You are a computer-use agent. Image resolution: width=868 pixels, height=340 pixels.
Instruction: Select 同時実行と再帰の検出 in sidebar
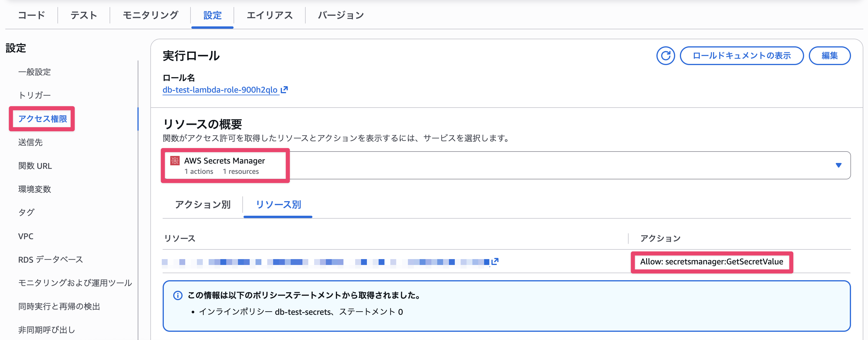(x=59, y=306)
